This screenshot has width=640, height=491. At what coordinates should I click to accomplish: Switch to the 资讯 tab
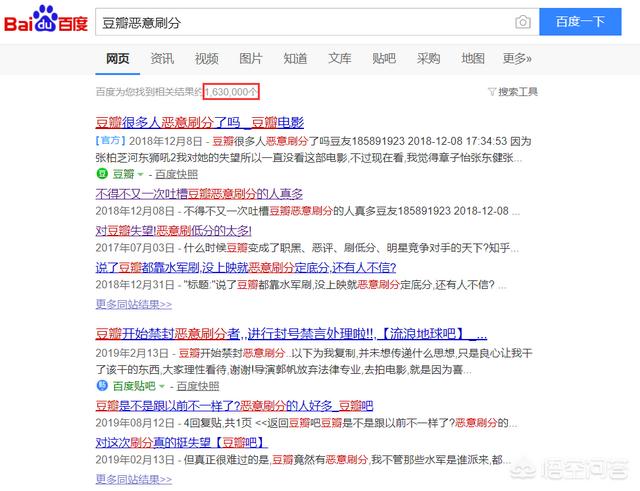[162, 59]
